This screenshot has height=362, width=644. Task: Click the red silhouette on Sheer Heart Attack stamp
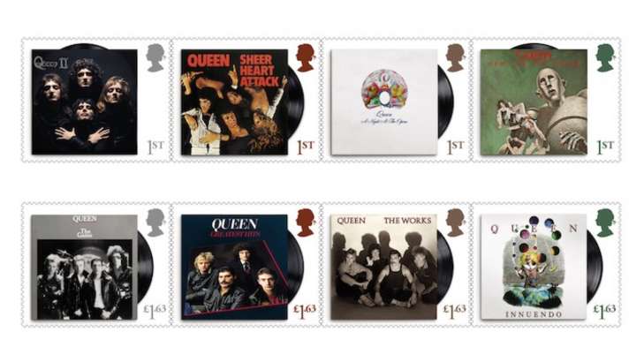tap(305, 58)
